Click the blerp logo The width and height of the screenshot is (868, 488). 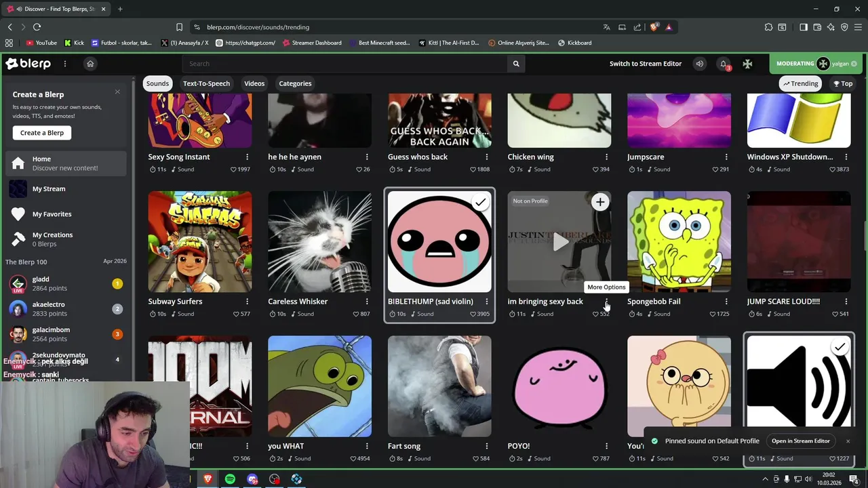pyautogui.click(x=28, y=64)
